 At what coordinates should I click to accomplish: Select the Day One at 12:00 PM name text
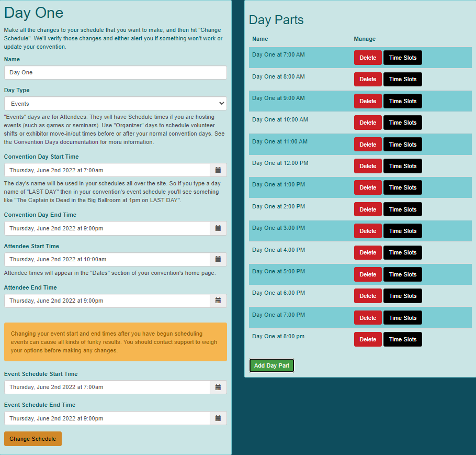tap(280, 163)
